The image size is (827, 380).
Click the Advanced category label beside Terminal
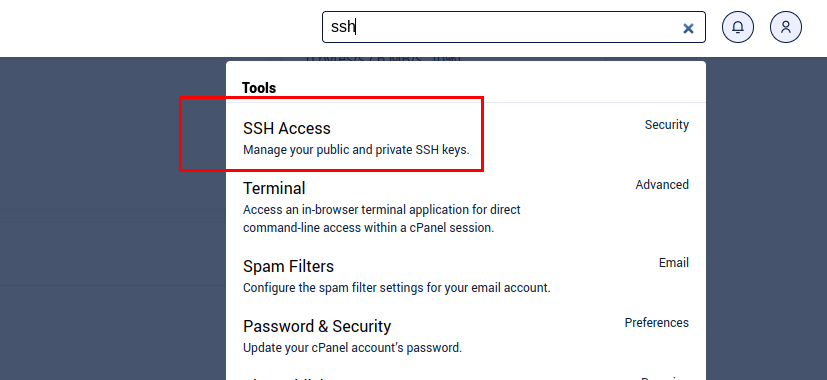[x=662, y=185]
